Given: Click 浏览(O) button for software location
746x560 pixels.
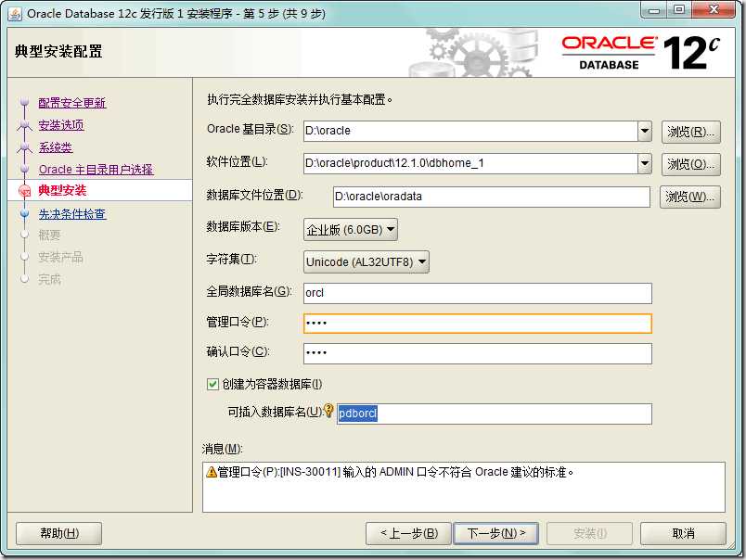Looking at the screenshot, I should [691, 164].
